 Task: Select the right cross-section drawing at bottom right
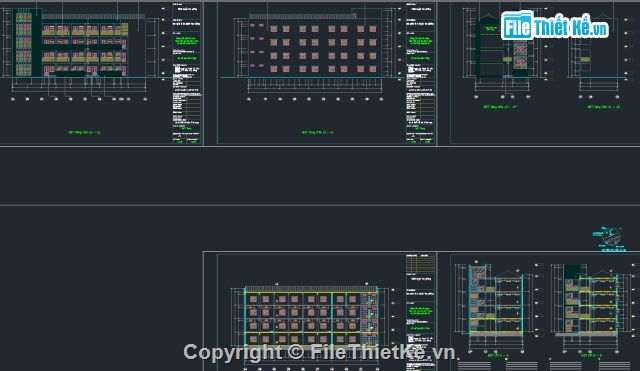[591, 301]
